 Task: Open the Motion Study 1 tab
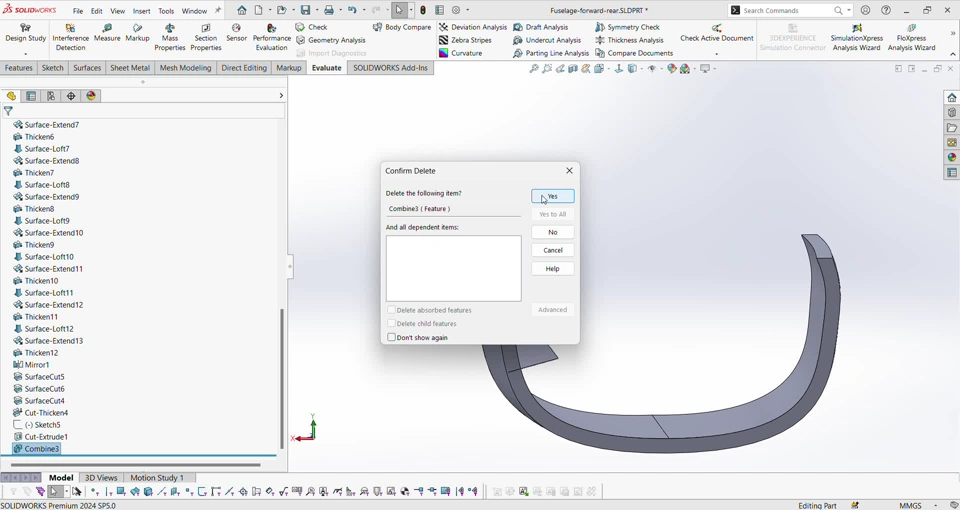(x=157, y=478)
